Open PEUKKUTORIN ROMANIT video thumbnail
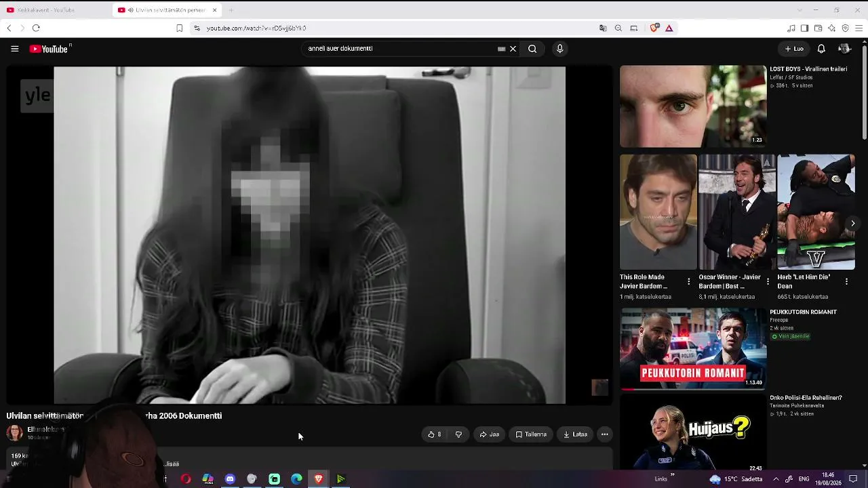The height and width of the screenshot is (488, 868). (693, 349)
